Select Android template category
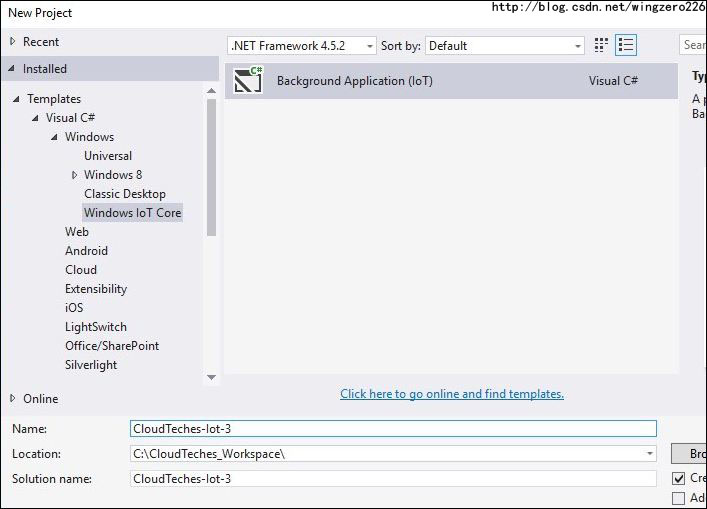 (x=87, y=251)
